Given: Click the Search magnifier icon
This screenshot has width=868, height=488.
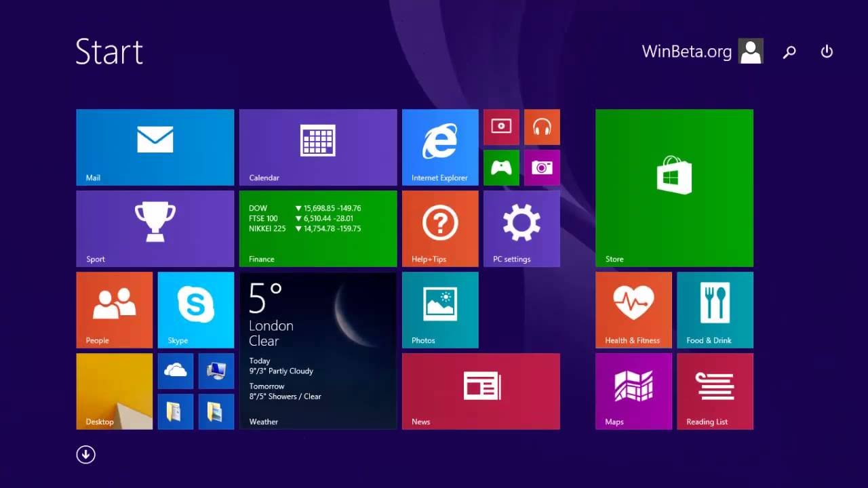Looking at the screenshot, I should [x=789, y=52].
